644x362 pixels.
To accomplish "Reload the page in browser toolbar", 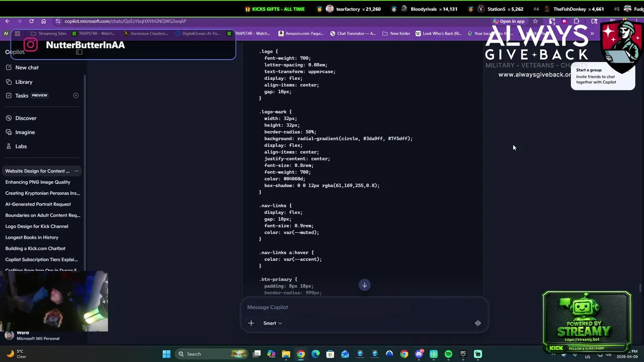I will tap(31, 21).
